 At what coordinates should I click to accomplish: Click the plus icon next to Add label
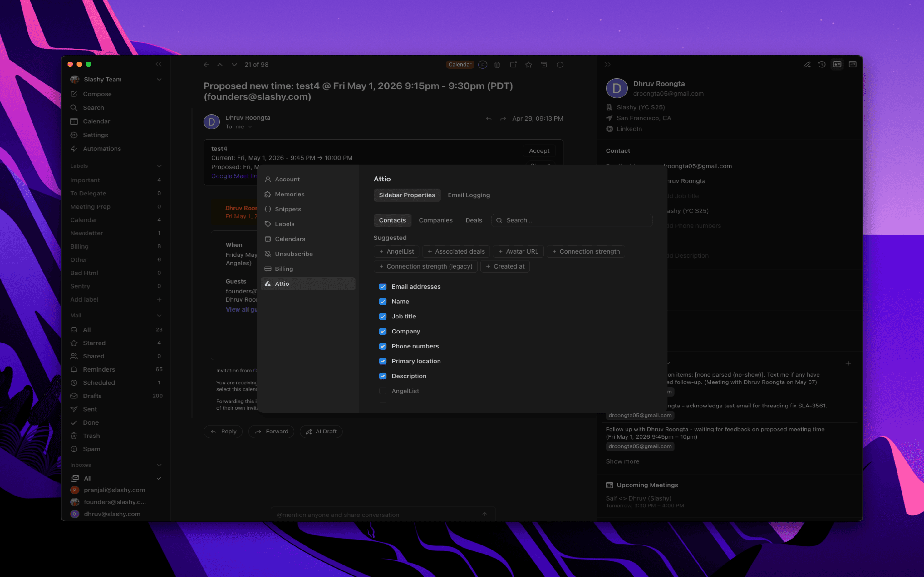pos(159,299)
